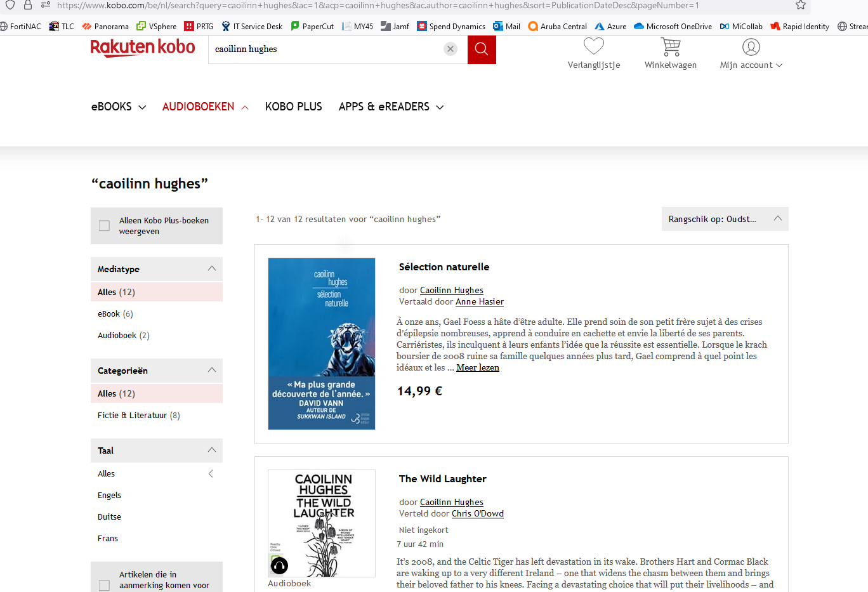
Task: Open Sélection naturelle book title
Action: coord(444,266)
